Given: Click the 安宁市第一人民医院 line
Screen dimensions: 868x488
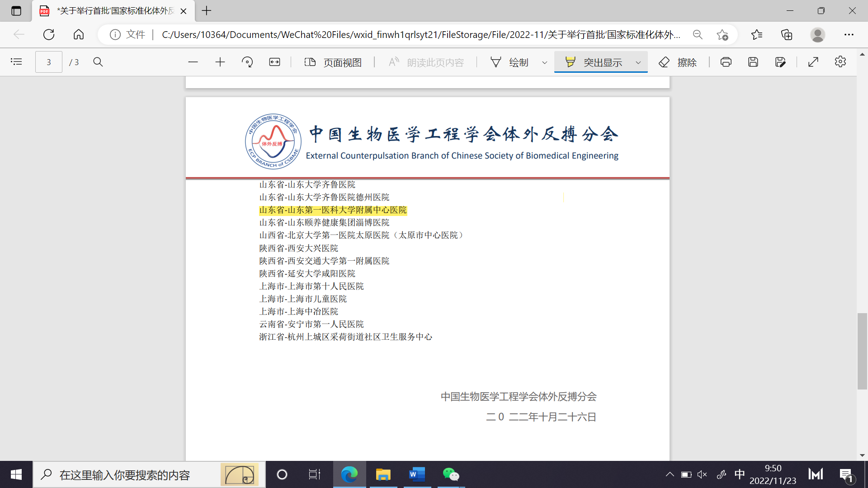Looking at the screenshot, I should click(x=311, y=324).
